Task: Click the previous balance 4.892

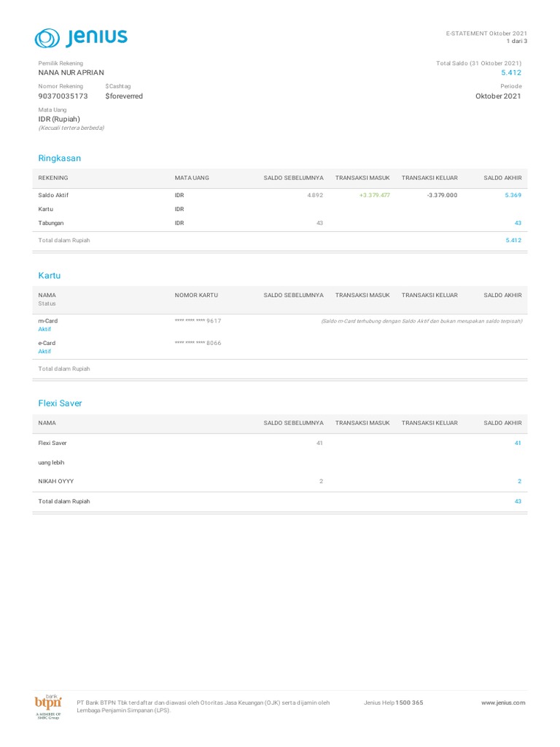Action: tap(315, 195)
